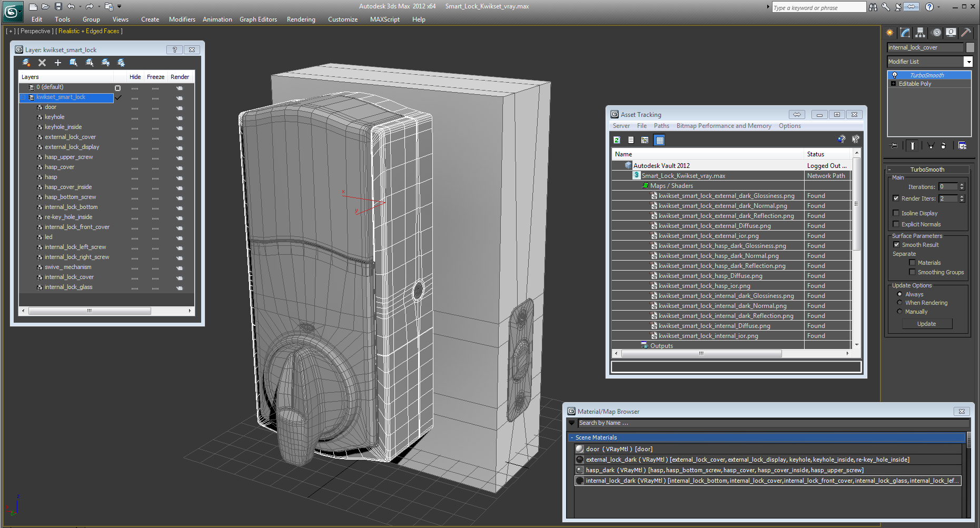Click Configure Modifier Sets icon
The image size is (980, 528).
[962, 146]
